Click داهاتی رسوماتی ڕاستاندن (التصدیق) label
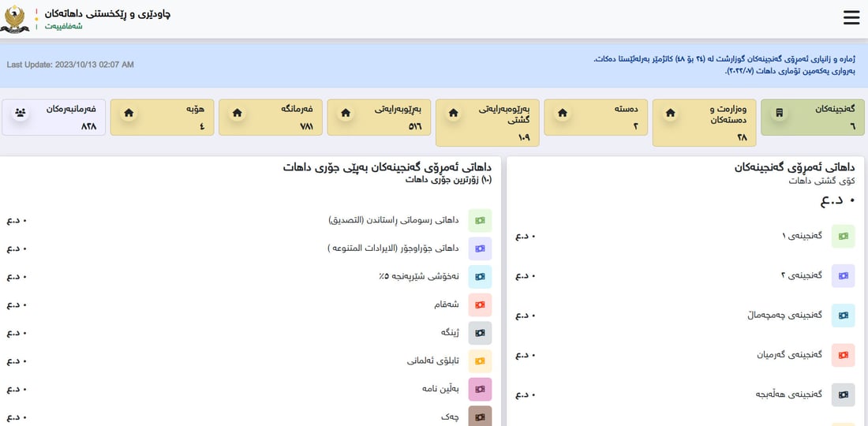The image size is (868, 426). click(394, 220)
